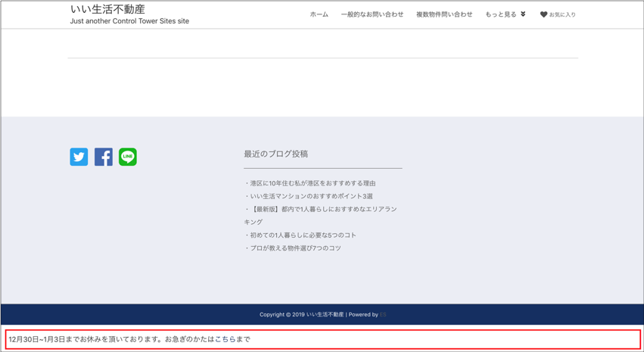Click the double chevron beside もっと見る

coord(523,14)
